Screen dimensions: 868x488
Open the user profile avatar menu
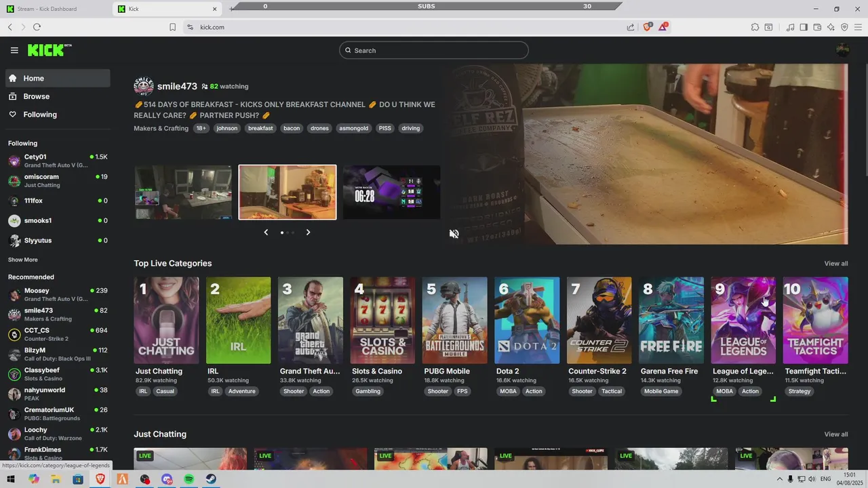pos(843,50)
